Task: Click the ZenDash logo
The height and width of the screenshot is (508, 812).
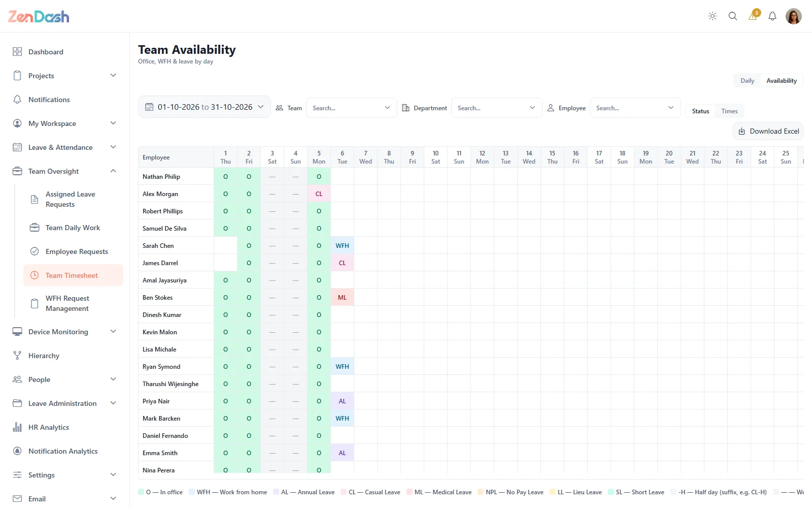Action: 39,17
